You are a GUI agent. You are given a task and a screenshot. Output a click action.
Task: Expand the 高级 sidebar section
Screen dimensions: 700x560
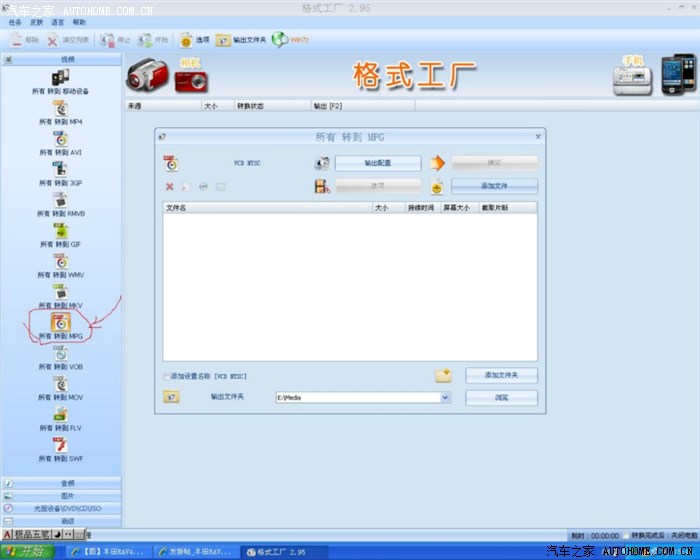click(x=61, y=521)
